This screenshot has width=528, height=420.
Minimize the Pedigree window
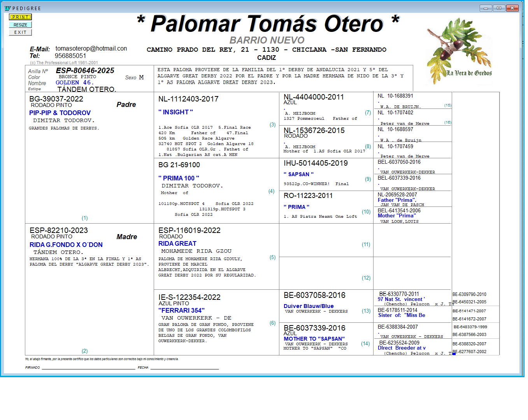(x=486, y=8)
